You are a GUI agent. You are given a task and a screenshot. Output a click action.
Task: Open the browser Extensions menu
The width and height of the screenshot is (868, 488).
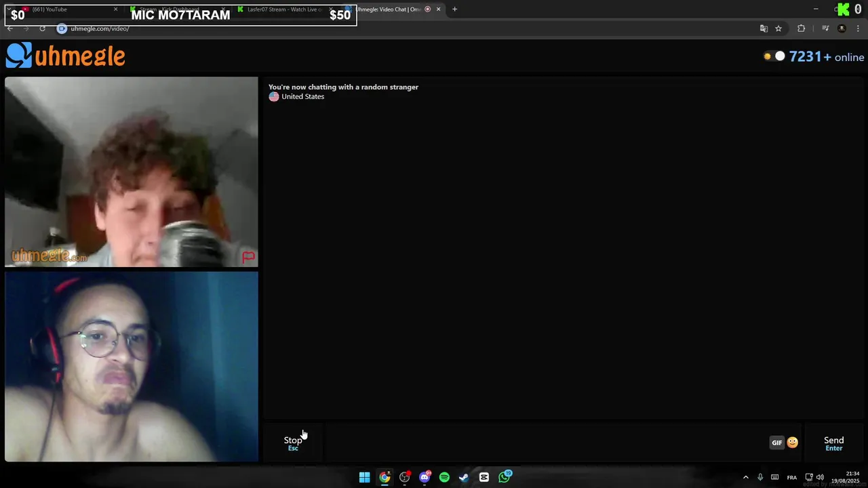click(x=801, y=28)
